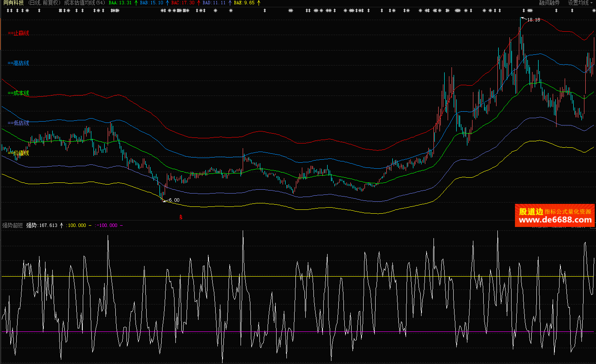Open the 设置均线 dropdown menu

[581, 3]
